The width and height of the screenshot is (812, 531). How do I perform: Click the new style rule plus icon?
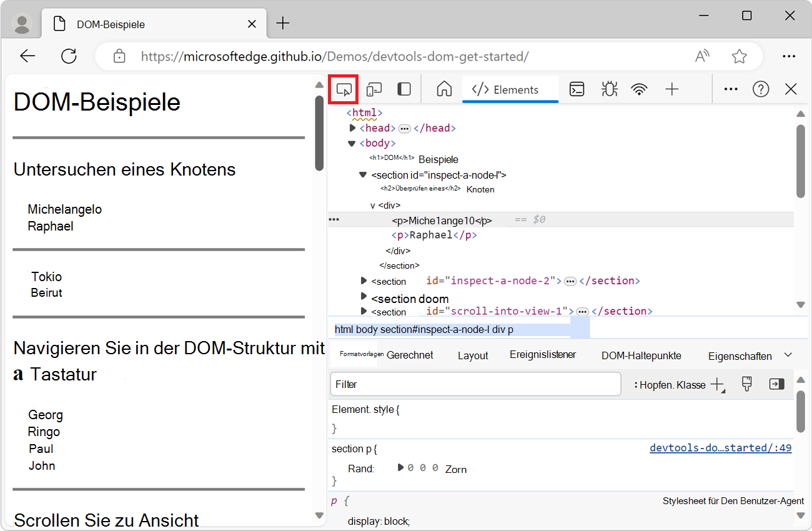pyautogui.click(x=717, y=384)
